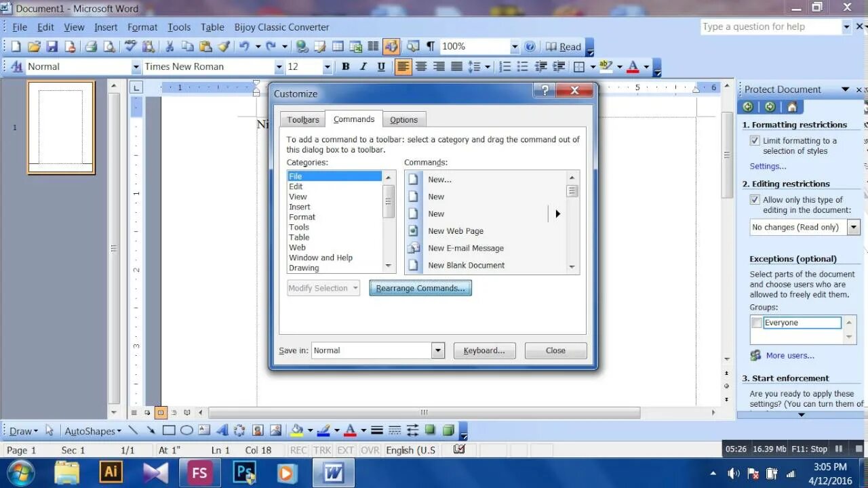Viewport: 868px width, 488px height.
Task: Toggle the TRK track changes indicator
Action: (x=322, y=450)
